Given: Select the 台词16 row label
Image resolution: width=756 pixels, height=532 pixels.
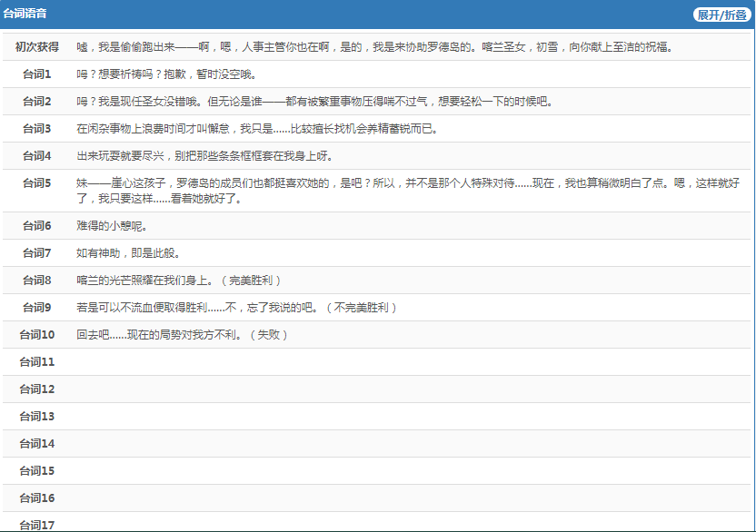Looking at the screenshot, I should tap(37, 498).
